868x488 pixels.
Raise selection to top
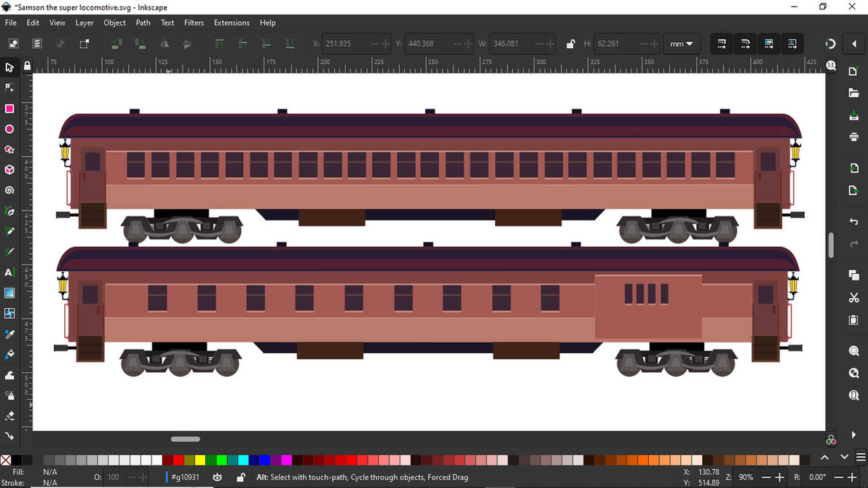[x=219, y=44]
